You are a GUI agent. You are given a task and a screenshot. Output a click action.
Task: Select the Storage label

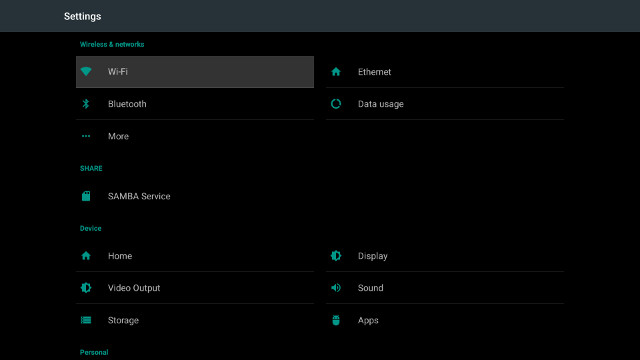point(123,320)
